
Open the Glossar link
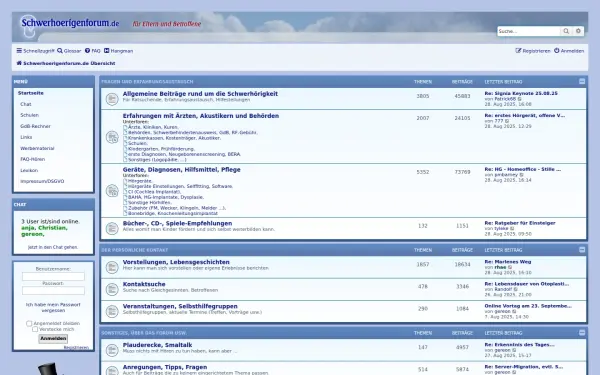(69, 51)
